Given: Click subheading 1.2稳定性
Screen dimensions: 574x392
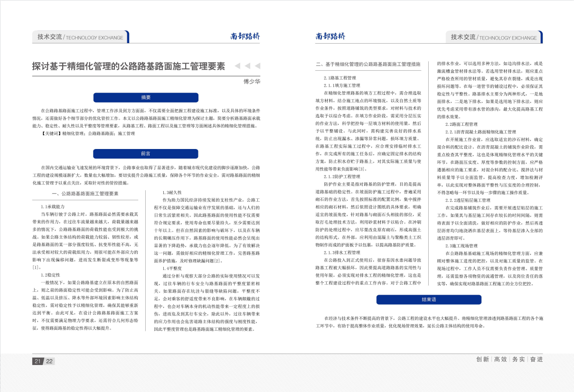Looking at the screenshot, I should click(x=50, y=275).
